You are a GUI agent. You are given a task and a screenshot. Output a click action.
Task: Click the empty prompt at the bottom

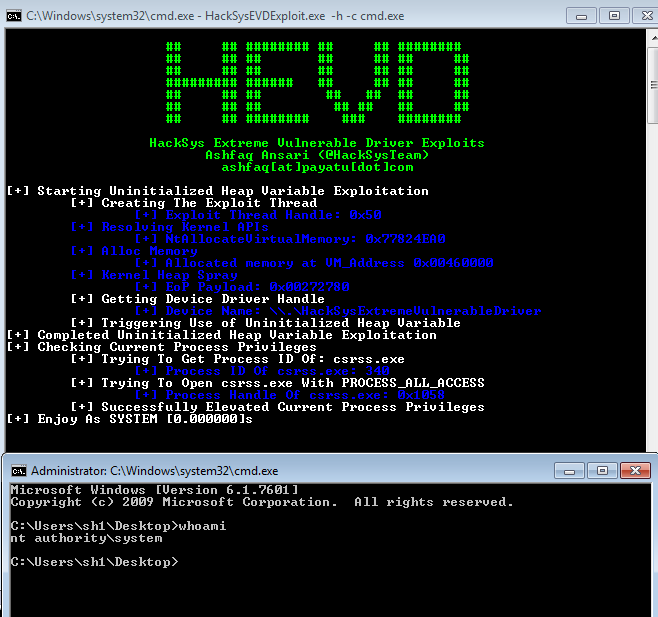(x=94, y=562)
